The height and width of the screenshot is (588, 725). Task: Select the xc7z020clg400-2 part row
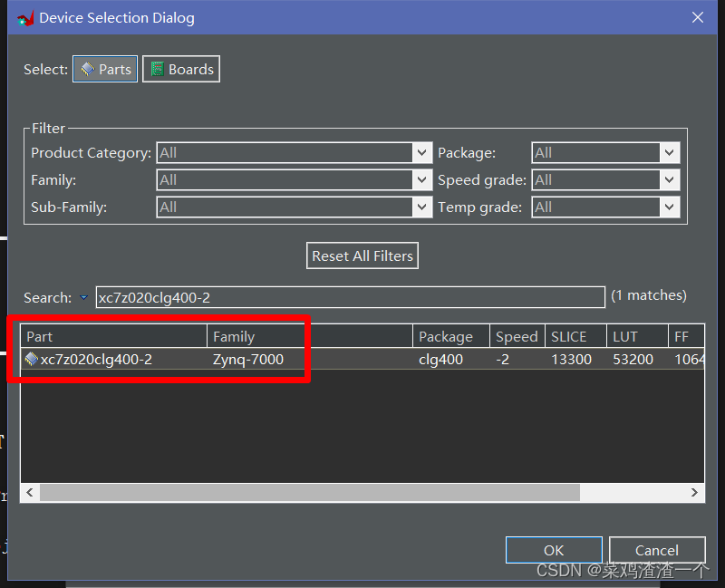click(362, 359)
